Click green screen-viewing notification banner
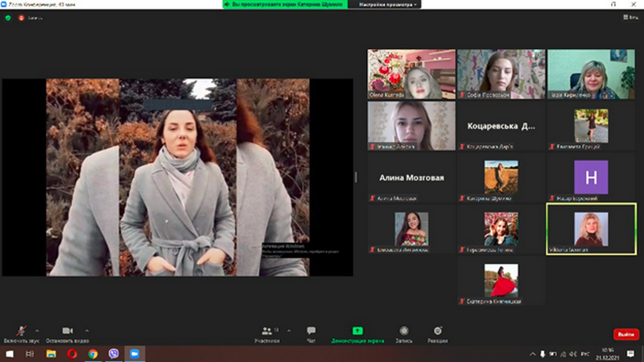 coord(285,4)
